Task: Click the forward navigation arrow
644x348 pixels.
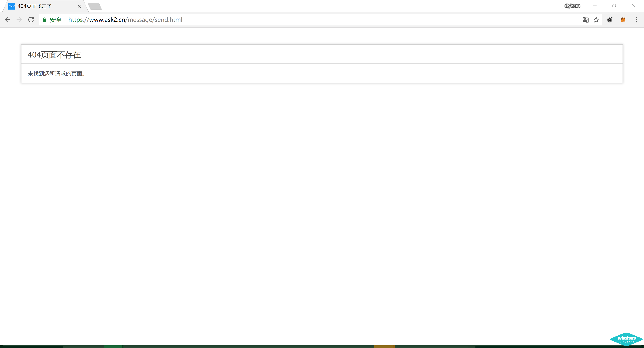Action: click(x=19, y=20)
